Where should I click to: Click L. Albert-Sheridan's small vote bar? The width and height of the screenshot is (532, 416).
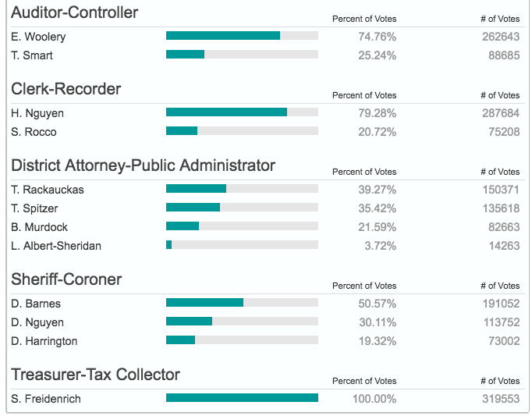coord(242,245)
